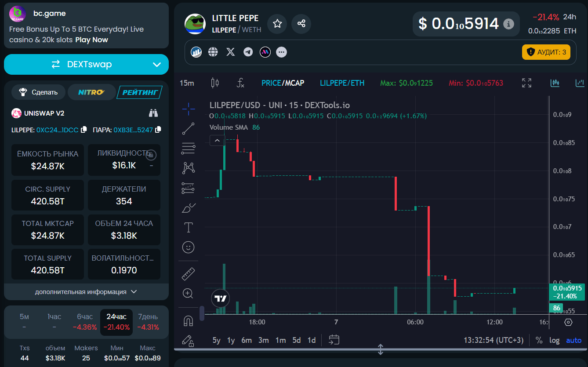This screenshot has width=588, height=367.
Task: Open the emoji icons tool
Action: click(x=189, y=247)
